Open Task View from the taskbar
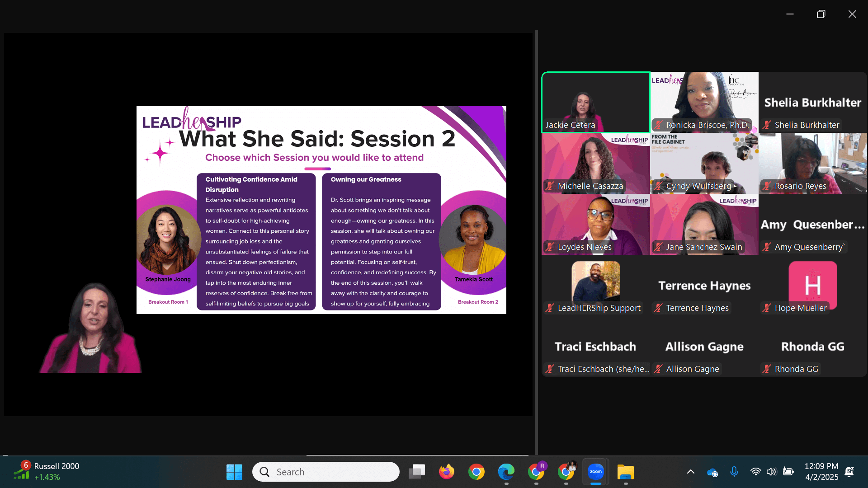The height and width of the screenshot is (488, 868). pyautogui.click(x=416, y=472)
